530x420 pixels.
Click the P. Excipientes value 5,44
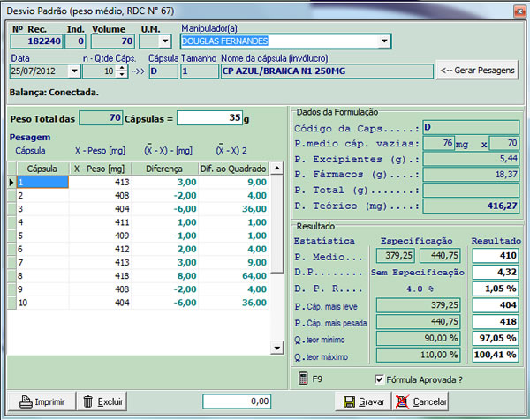pos(471,159)
